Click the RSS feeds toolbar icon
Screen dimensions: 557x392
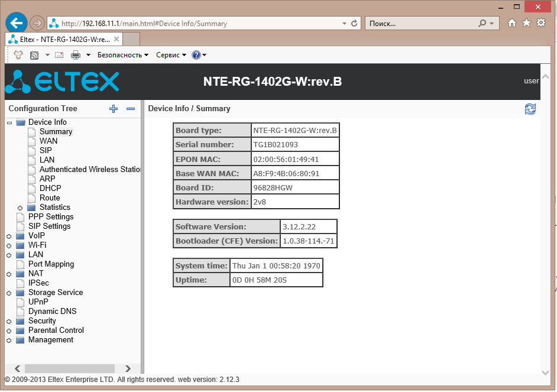(34, 55)
